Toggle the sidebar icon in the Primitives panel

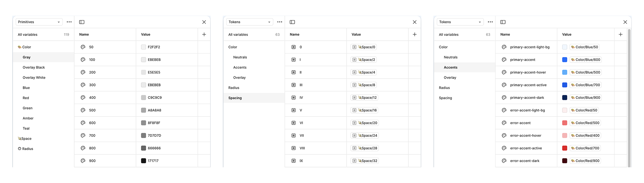point(82,22)
